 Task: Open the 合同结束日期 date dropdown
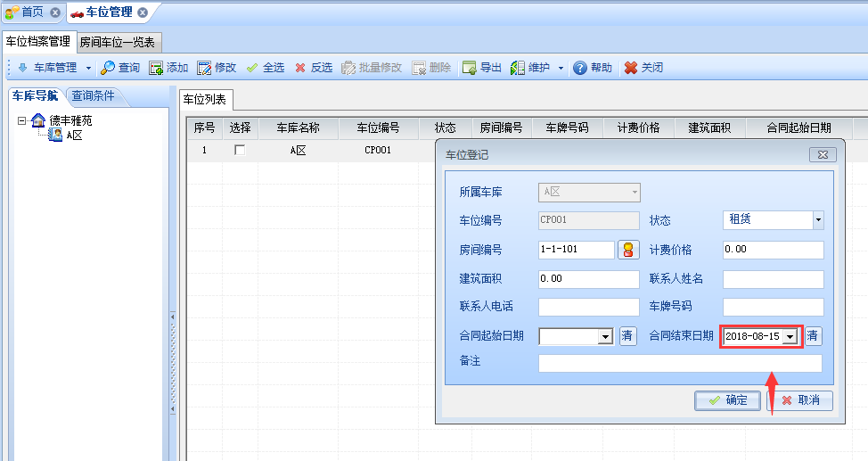[x=790, y=336]
